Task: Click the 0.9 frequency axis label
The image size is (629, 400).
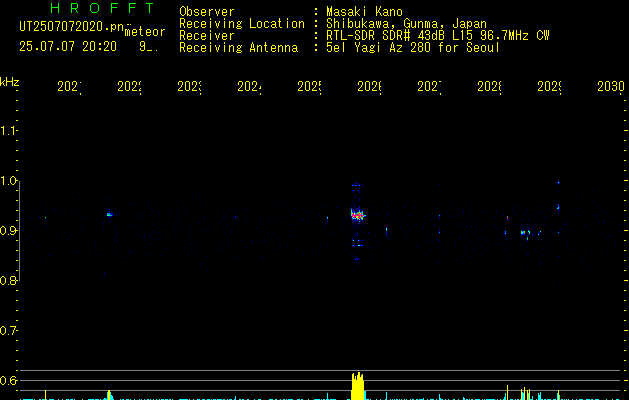Action: [8, 231]
